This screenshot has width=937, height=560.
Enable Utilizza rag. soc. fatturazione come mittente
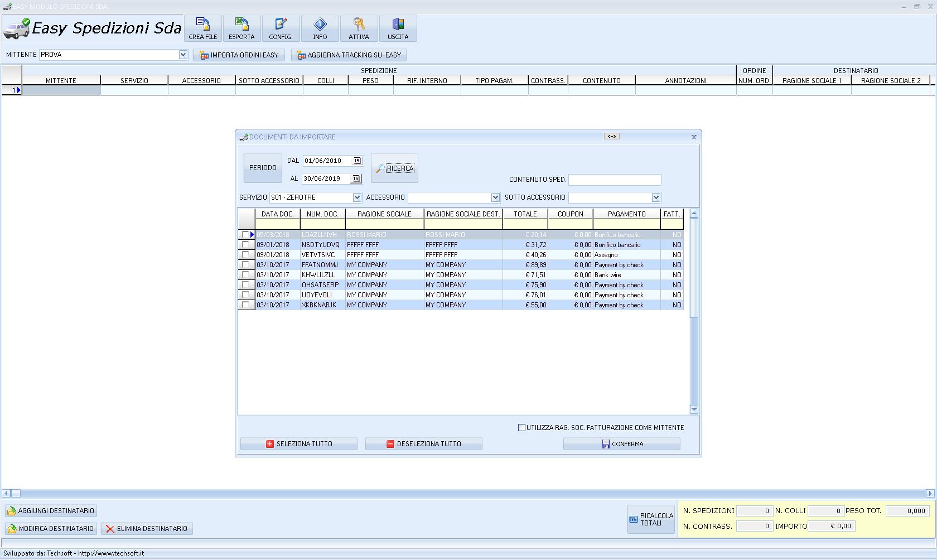pyautogui.click(x=522, y=428)
